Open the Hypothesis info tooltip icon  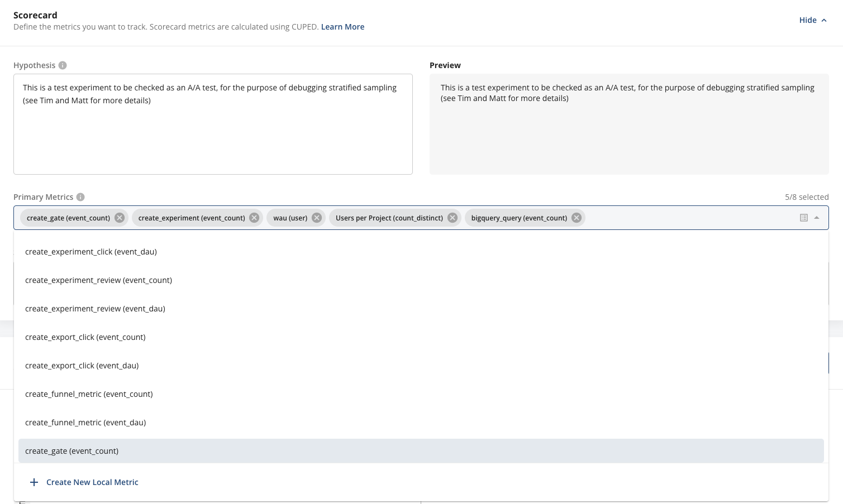[x=62, y=65]
